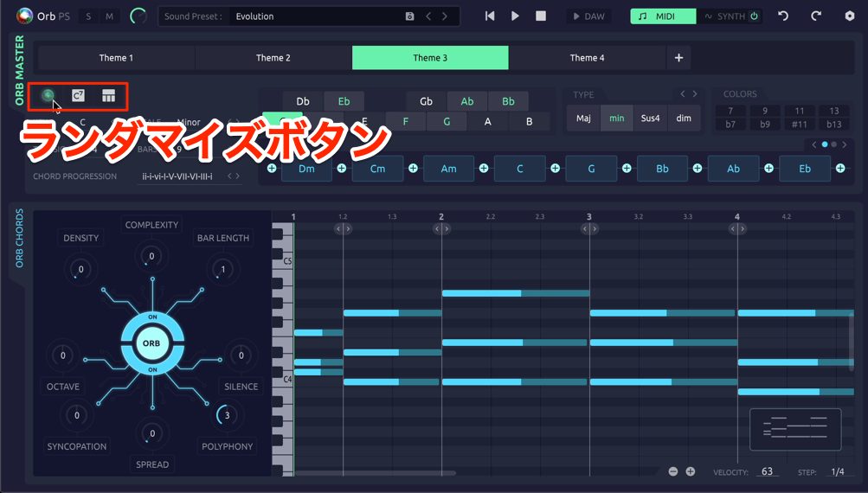Open the settings hexagon icon
This screenshot has width=868, height=493.
850,16
